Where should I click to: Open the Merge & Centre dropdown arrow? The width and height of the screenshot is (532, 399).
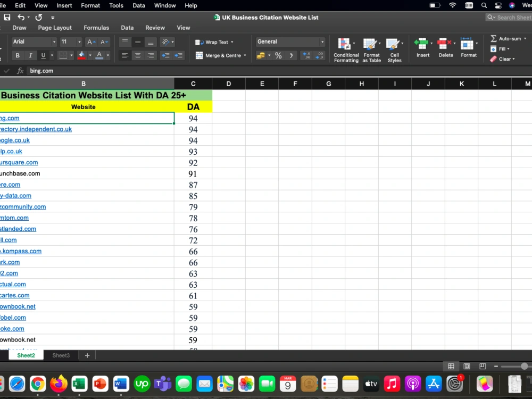click(245, 55)
